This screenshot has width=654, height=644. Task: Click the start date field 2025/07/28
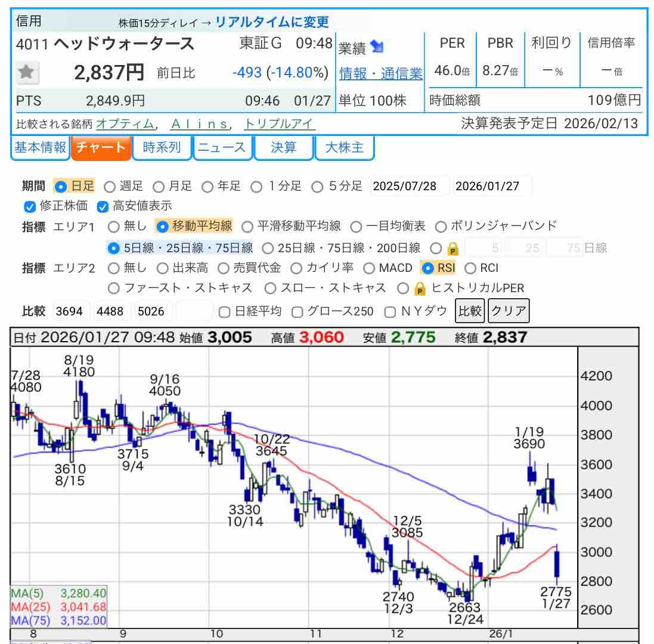click(x=410, y=186)
